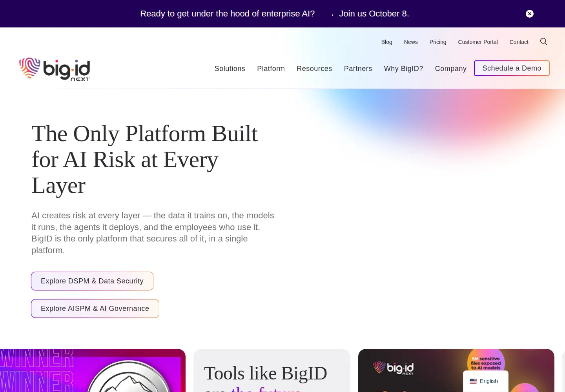Open the Customer Portal link
Image resolution: width=565 pixels, height=392 pixels.
pos(478,42)
